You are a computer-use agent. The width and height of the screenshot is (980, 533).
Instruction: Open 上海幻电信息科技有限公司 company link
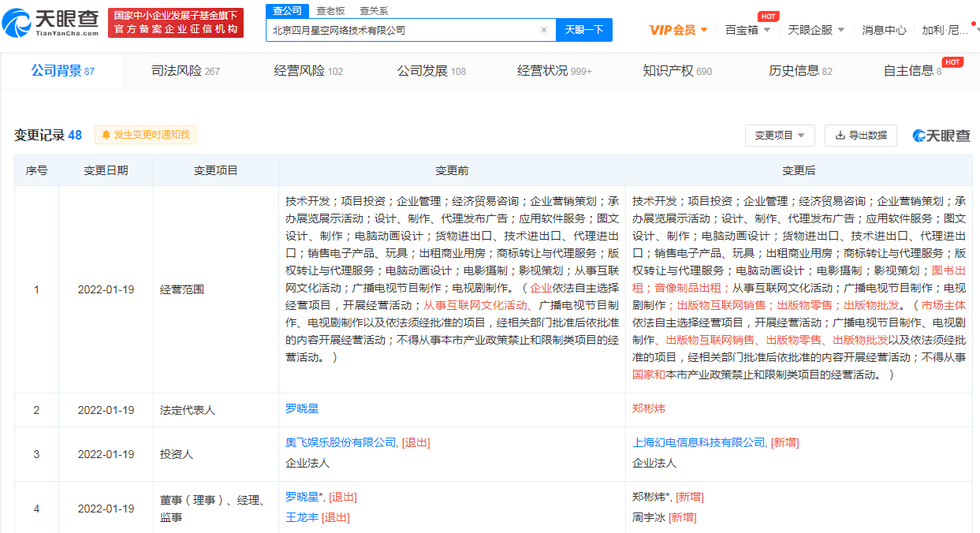pyautogui.click(x=699, y=442)
